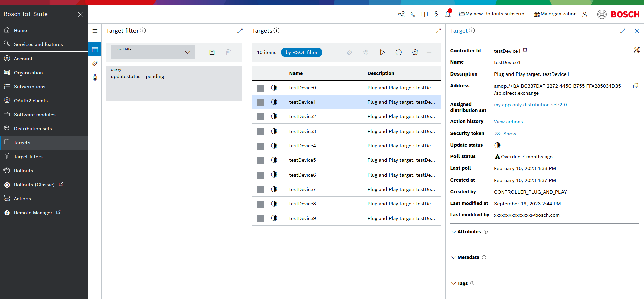This screenshot has height=299, width=644.
Task: Save the target filter with disk icon
Action: click(212, 52)
